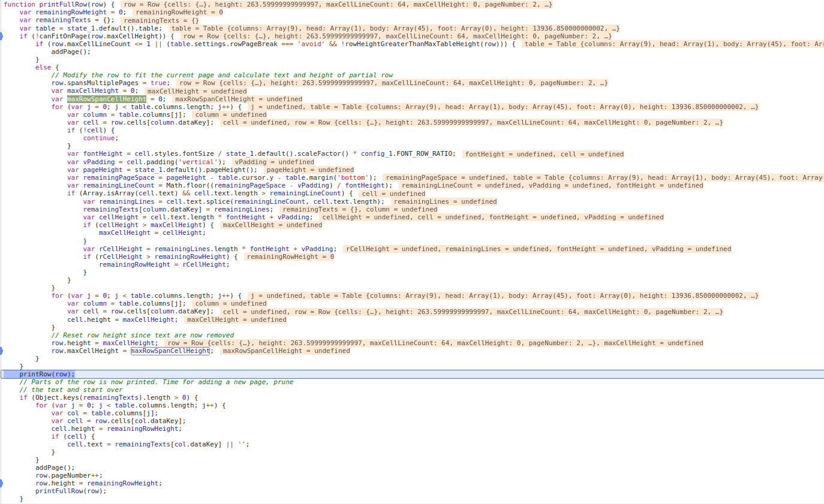Click the breakpoint icon next to row.maxCellHeight assignment
The width and height of the screenshot is (824, 504).
(2, 351)
